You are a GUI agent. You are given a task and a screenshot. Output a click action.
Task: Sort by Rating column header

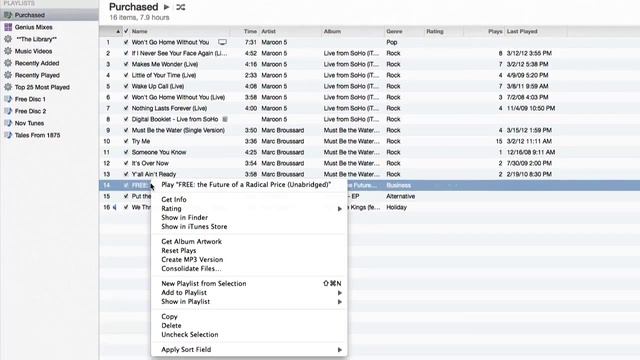tap(435, 31)
